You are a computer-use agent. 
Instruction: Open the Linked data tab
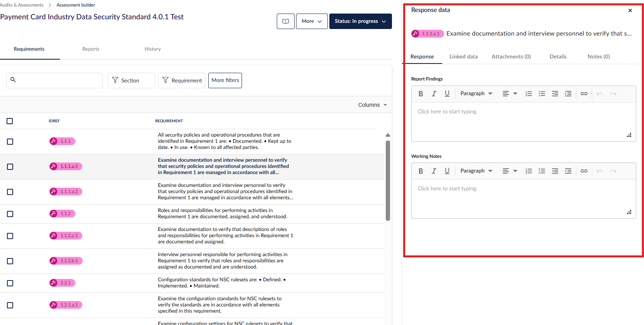[463, 56]
